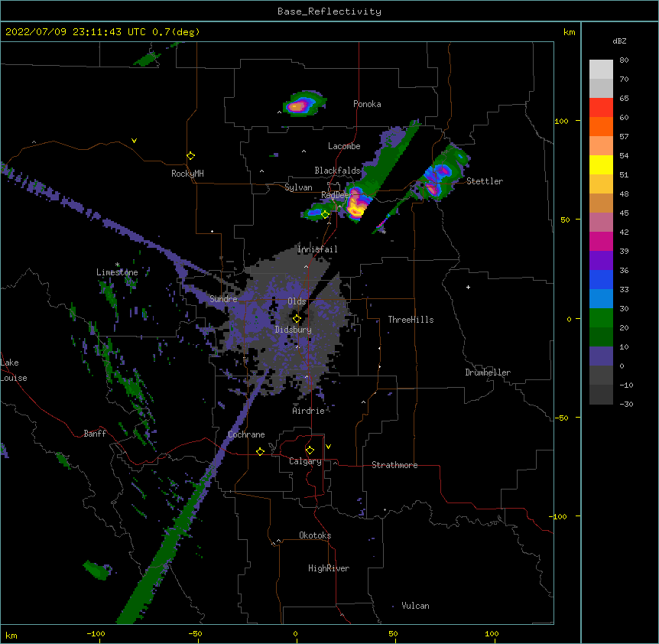Image resolution: width=659 pixels, height=644 pixels.
Task: Select the Okotoks city label
Action: pos(315,535)
